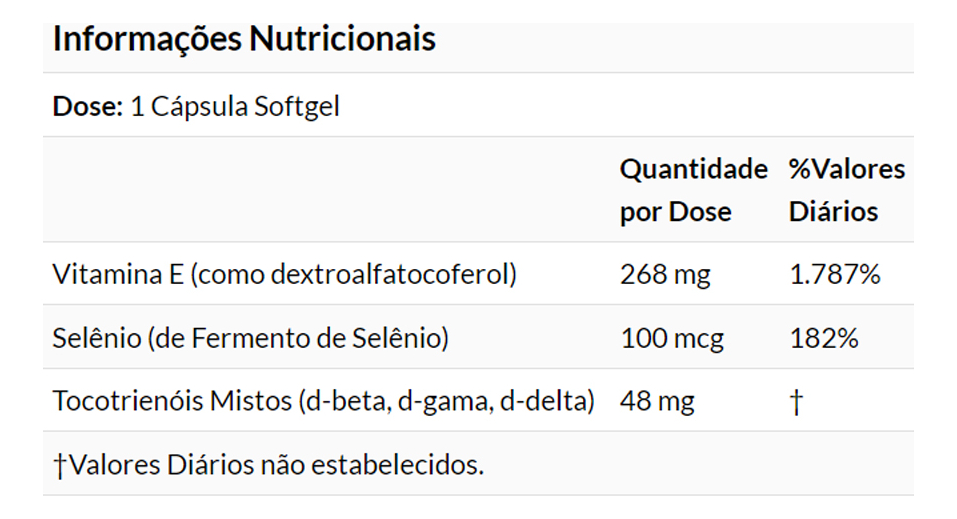
Task: Click the "%Valores Diários" column header
Action: point(846,190)
